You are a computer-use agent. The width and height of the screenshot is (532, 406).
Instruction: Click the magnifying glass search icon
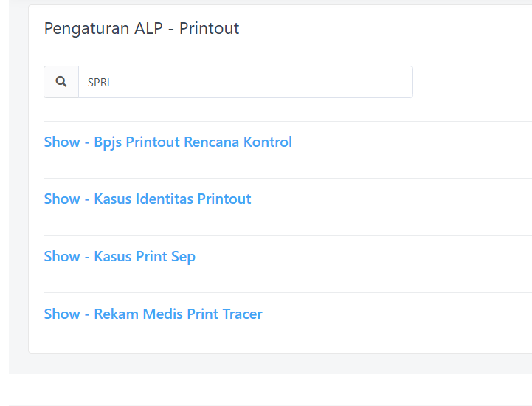pyautogui.click(x=61, y=82)
